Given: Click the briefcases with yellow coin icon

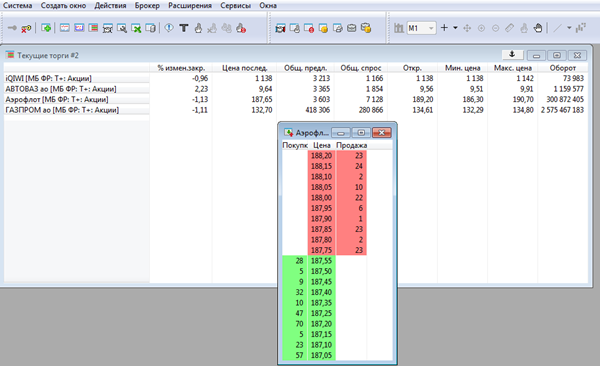Looking at the screenshot, I should (366, 28).
